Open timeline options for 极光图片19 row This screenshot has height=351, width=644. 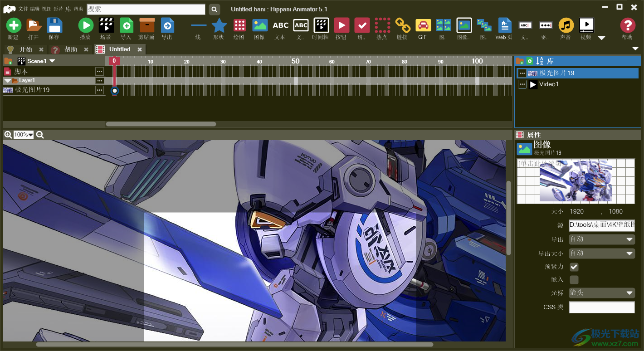[99, 90]
